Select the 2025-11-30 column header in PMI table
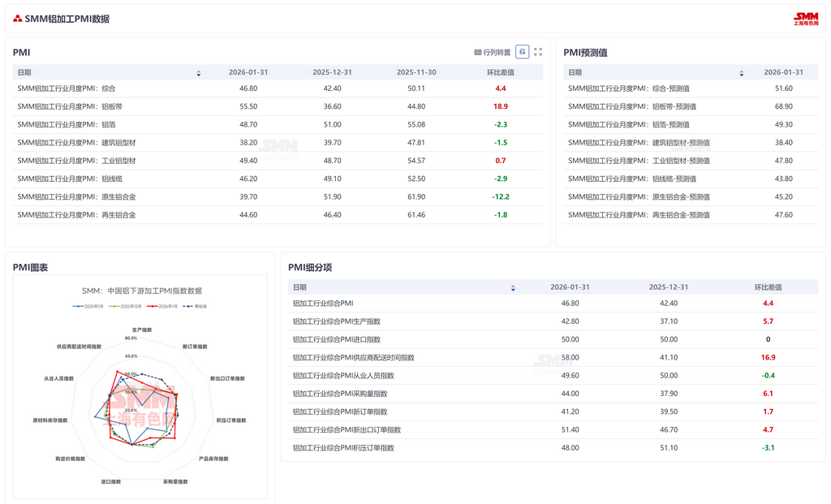This screenshot has width=831, height=504. click(x=416, y=72)
